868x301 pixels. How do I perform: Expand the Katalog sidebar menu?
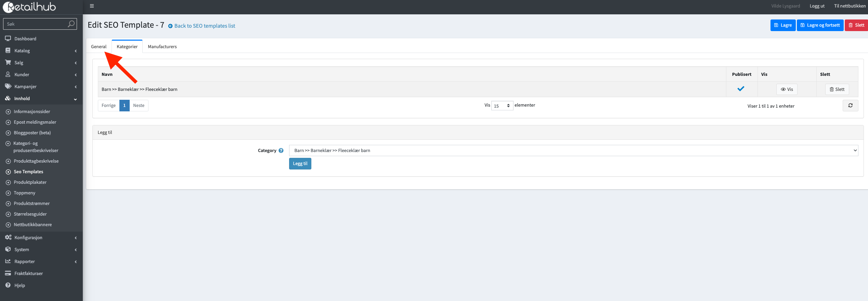(22, 51)
